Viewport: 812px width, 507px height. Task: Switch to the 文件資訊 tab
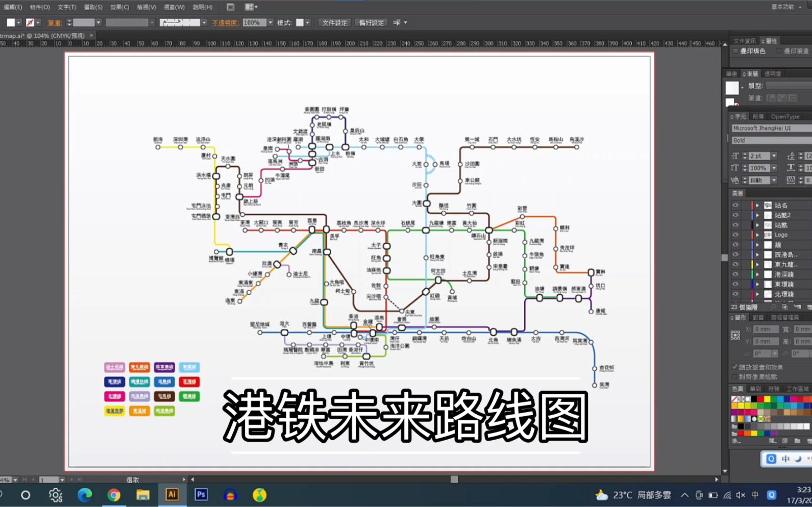(x=745, y=41)
